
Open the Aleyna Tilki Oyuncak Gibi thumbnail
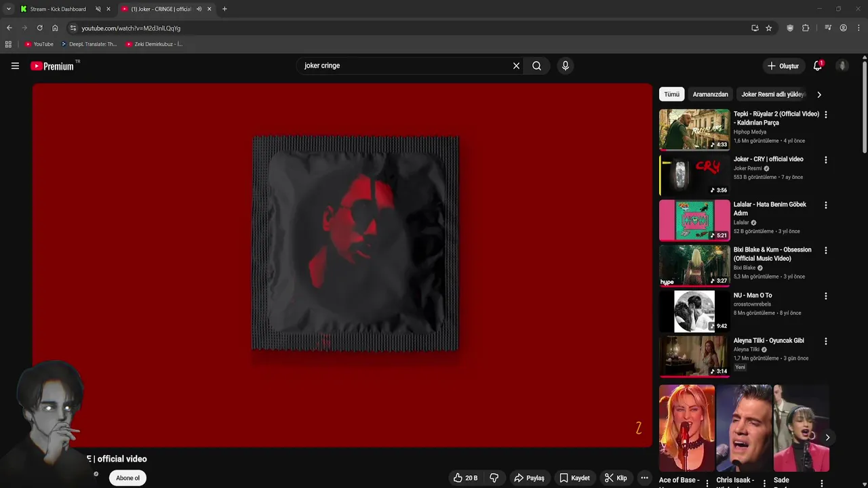(x=694, y=356)
